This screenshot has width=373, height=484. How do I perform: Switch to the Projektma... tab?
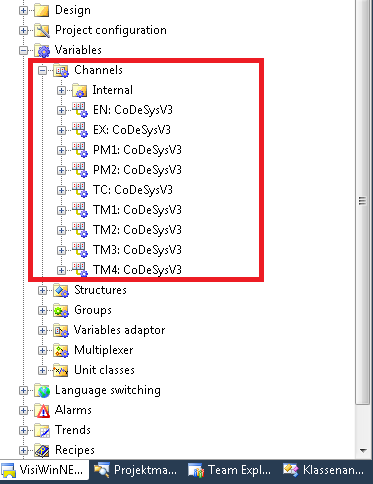point(136,470)
